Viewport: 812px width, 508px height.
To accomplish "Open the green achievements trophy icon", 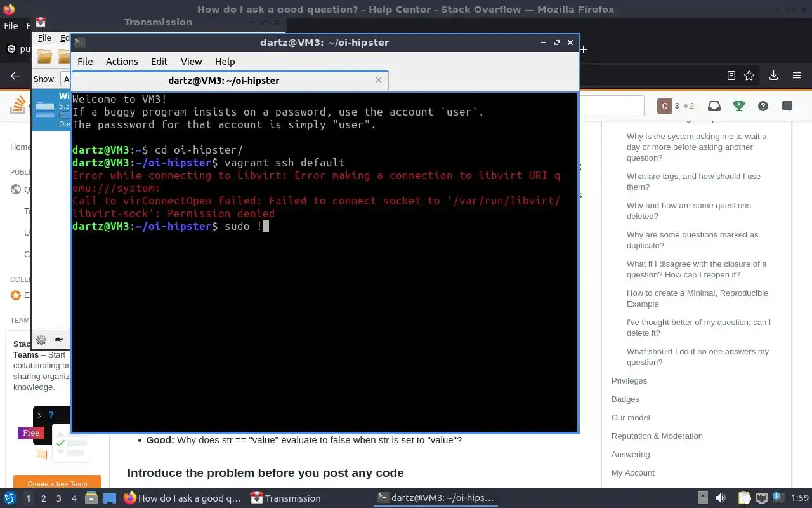I will pyautogui.click(x=738, y=106).
